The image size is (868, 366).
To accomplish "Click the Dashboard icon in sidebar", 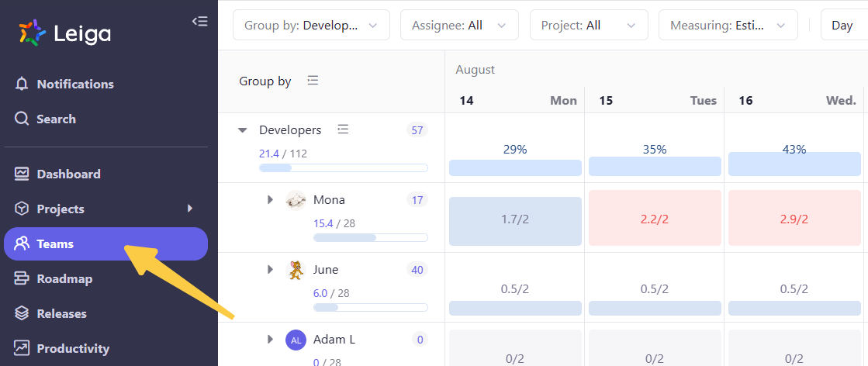I will [x=22, y=174].
